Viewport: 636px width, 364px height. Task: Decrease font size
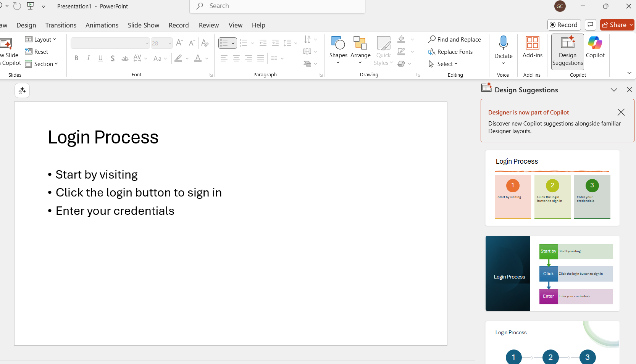(x=192, y=43)
